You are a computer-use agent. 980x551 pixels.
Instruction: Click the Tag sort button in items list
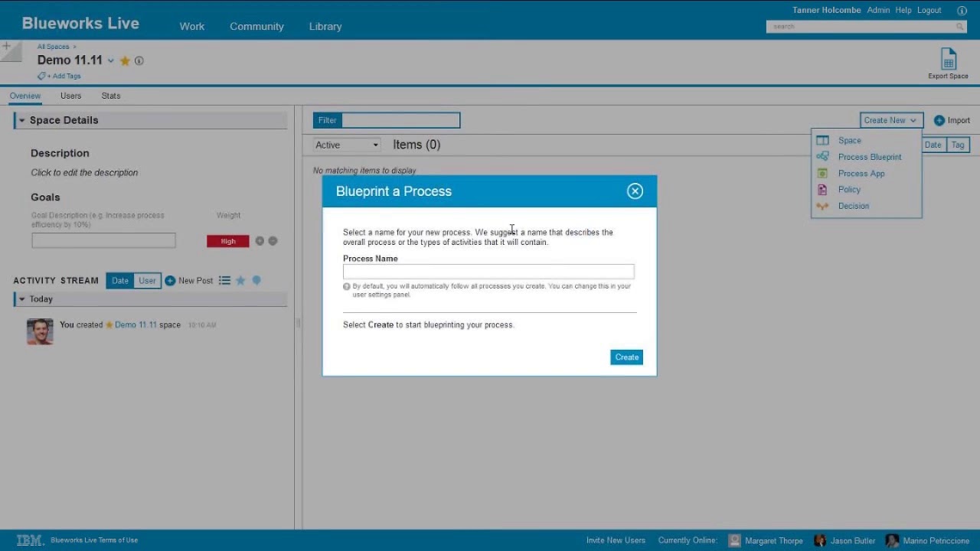tap(958, 145)
